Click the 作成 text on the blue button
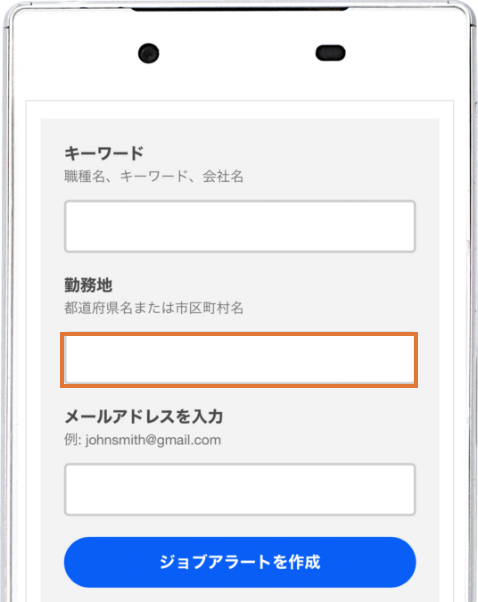Screen dimensions: 478x602 point(304,562)
